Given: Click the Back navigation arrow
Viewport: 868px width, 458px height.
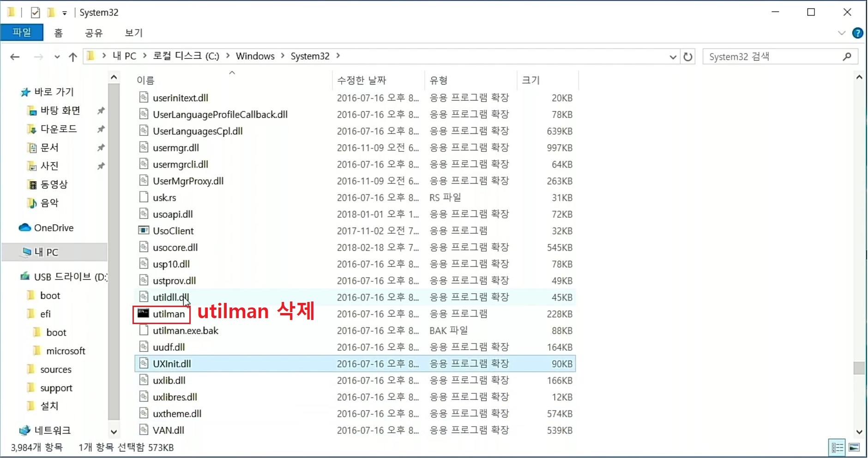Looking at the screenshot, I should point(15,57).
